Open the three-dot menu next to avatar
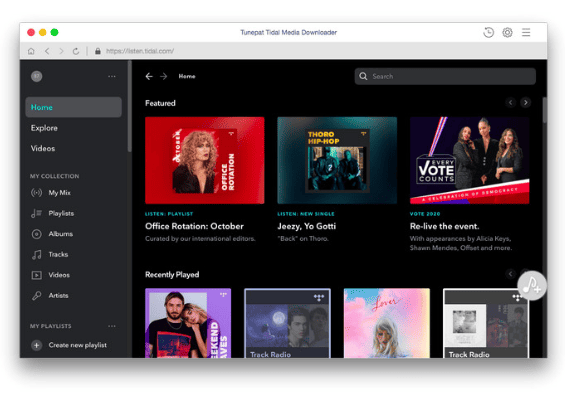565x407 pixels. (x=112, y=76)
